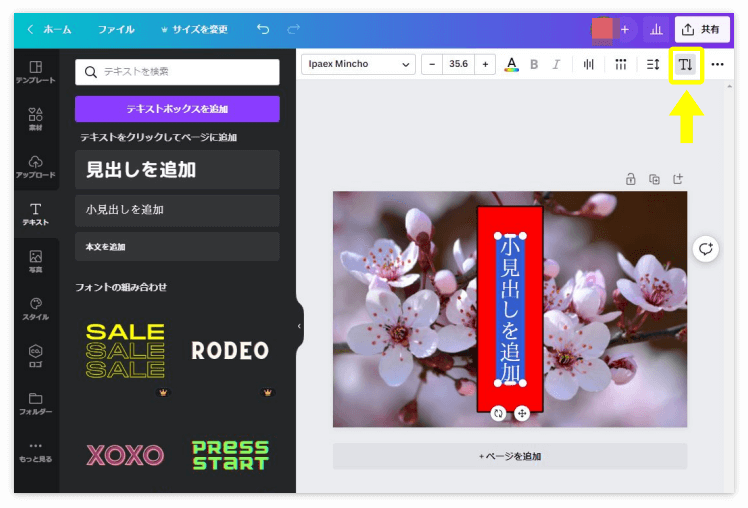The image size is (748, 508).
Task: Open the Styles (スタイル) panel
Action: (x=36, y=309)
